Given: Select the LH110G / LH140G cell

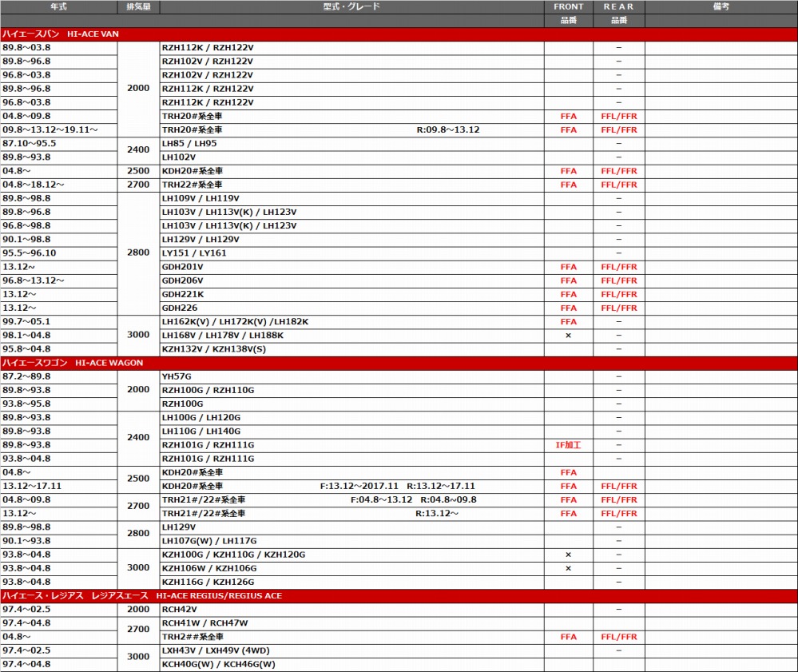Looking at the screenshot, I should pyautogui.click(x=351, y=431).
